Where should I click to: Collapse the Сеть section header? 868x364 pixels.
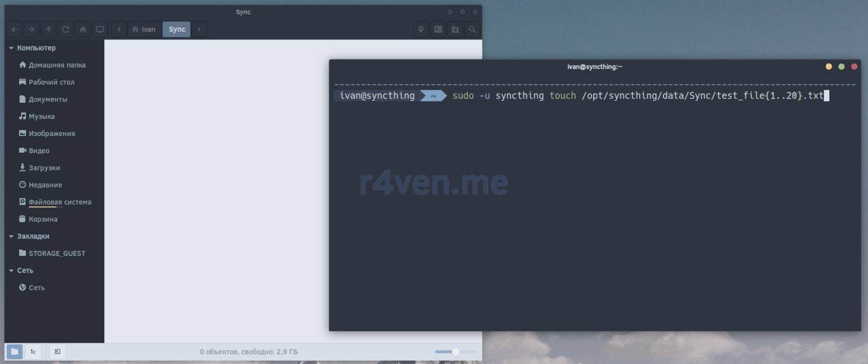click(x=11, y=270)
